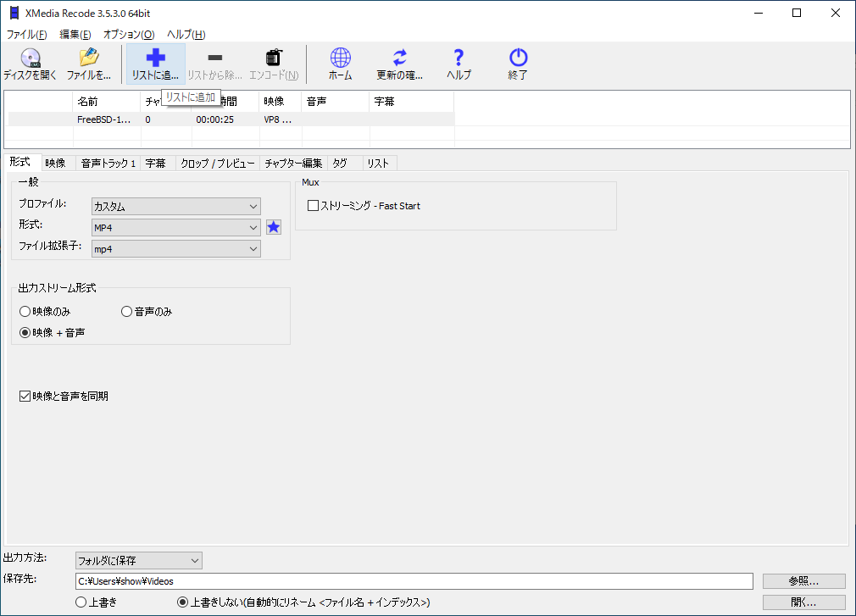Switch to クロップ / プレビュー tab
Screen dimensions: 856x616
point(218,164)
